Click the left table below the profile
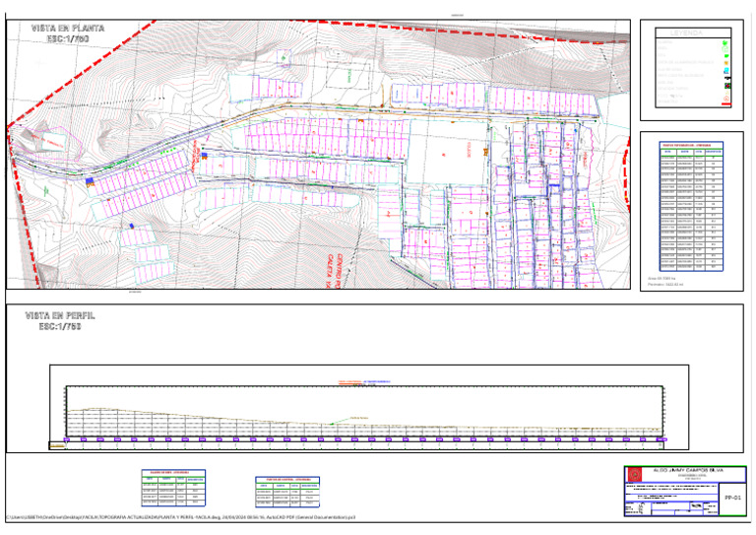 coord(173,488)
